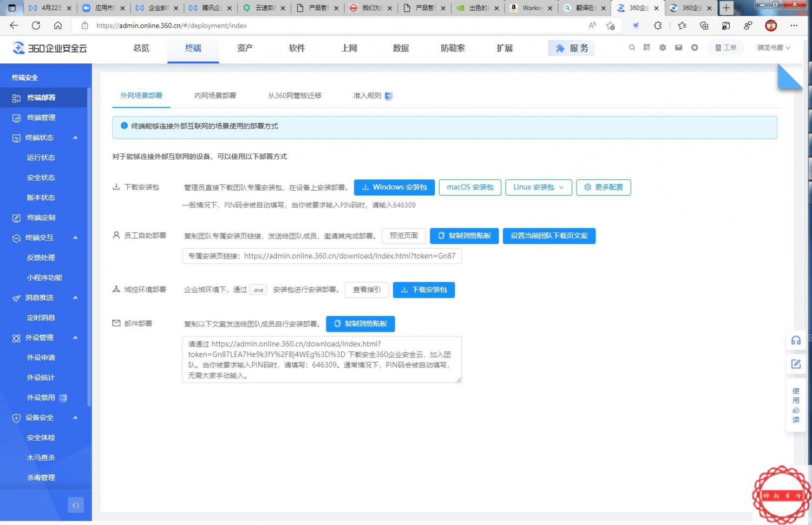
Task: Click 复制到剪贴板 in 邮件部署 row
Action: (x=361, y=324)
